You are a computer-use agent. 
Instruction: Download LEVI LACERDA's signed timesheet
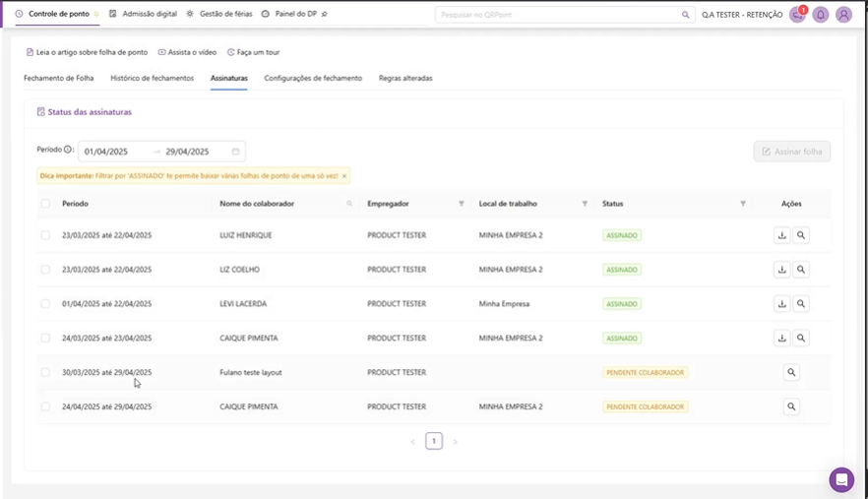[x=782, y=304]
